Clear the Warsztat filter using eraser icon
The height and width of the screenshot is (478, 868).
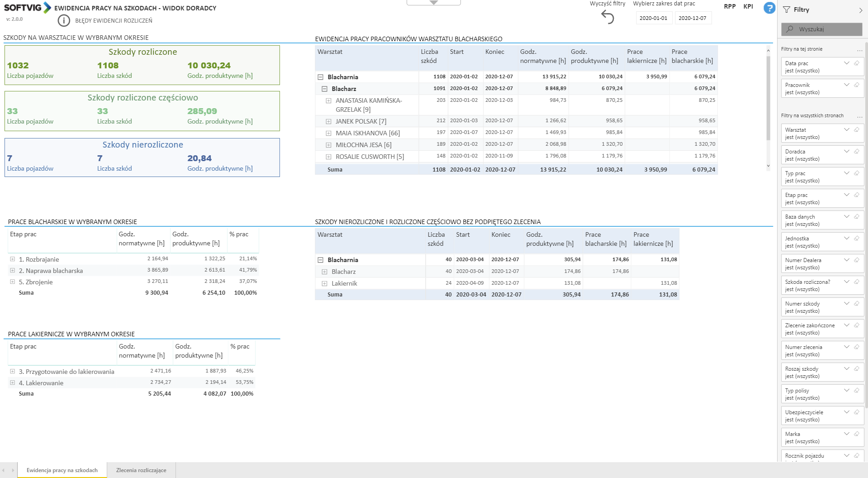point(856,130)
